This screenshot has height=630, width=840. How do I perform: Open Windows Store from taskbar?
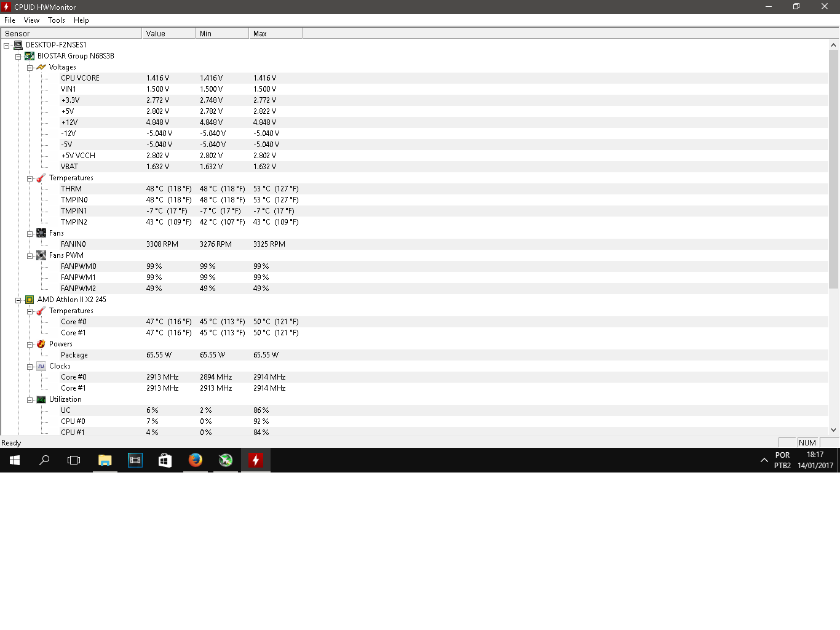pos(165,460)
